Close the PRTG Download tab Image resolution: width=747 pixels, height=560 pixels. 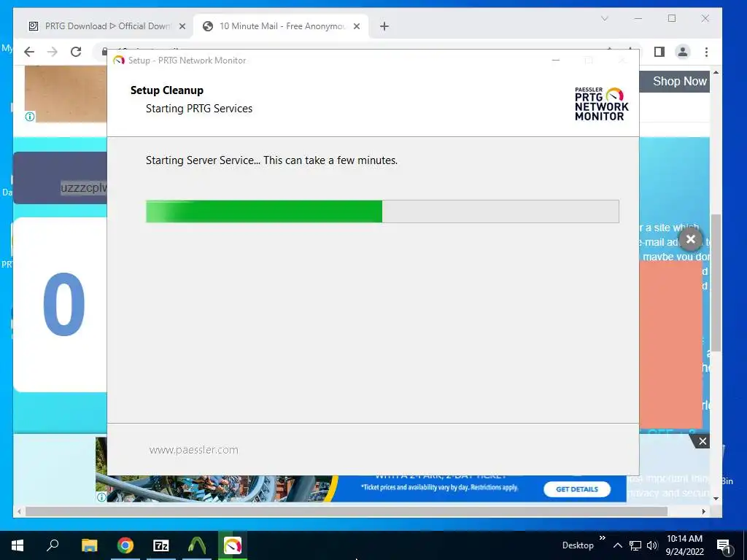tap(182, 26)
